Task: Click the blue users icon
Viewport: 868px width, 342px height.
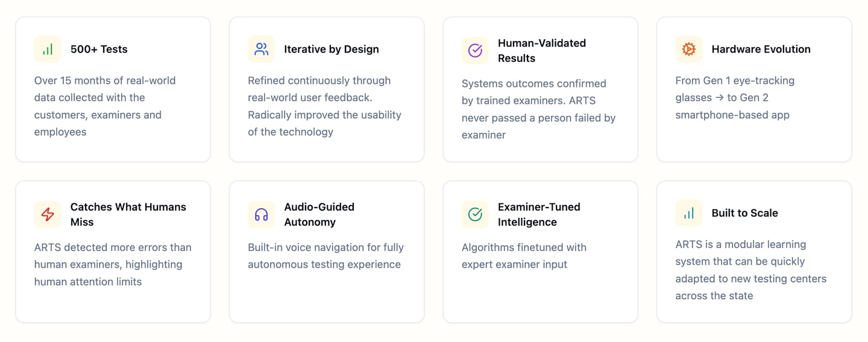Action: (261, 49)
